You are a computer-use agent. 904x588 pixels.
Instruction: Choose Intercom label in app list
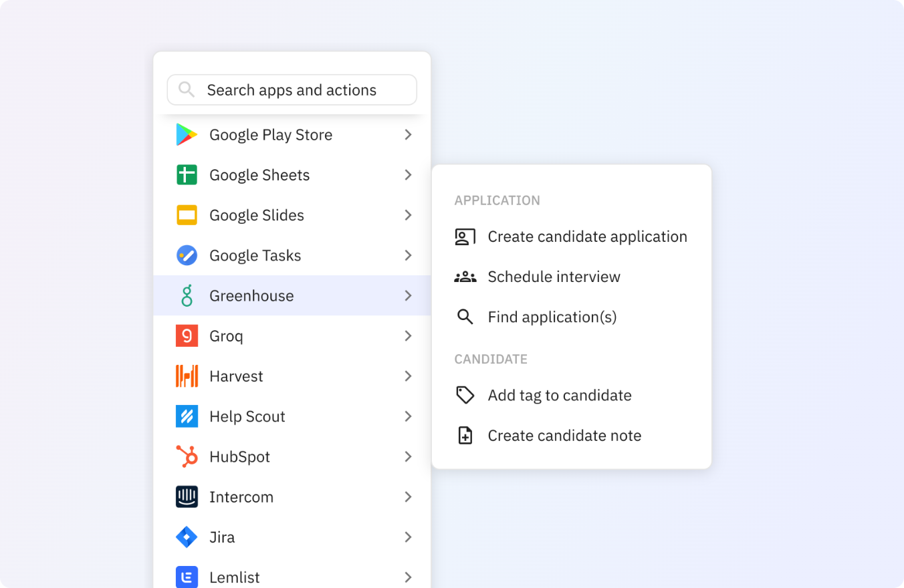[x=241, y=497]
